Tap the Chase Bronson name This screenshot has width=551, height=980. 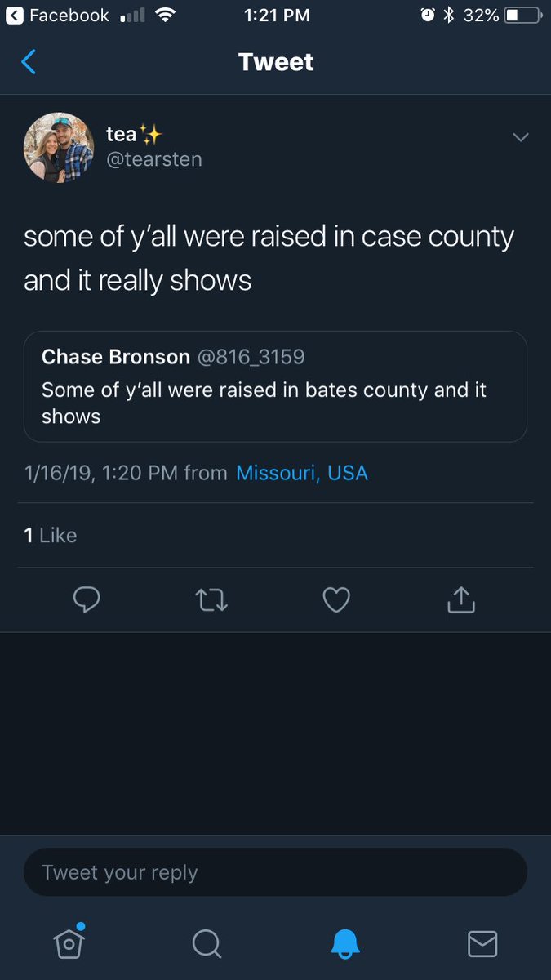click(116, 356)
